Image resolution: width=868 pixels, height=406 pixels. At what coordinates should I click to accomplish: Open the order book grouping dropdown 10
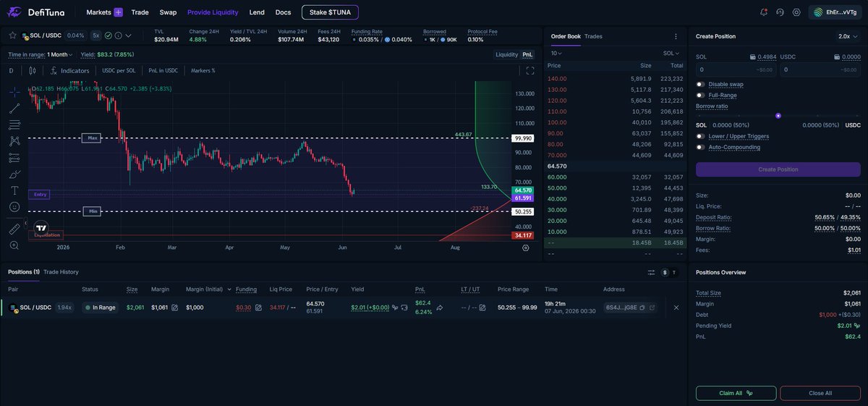click(557, 54)
